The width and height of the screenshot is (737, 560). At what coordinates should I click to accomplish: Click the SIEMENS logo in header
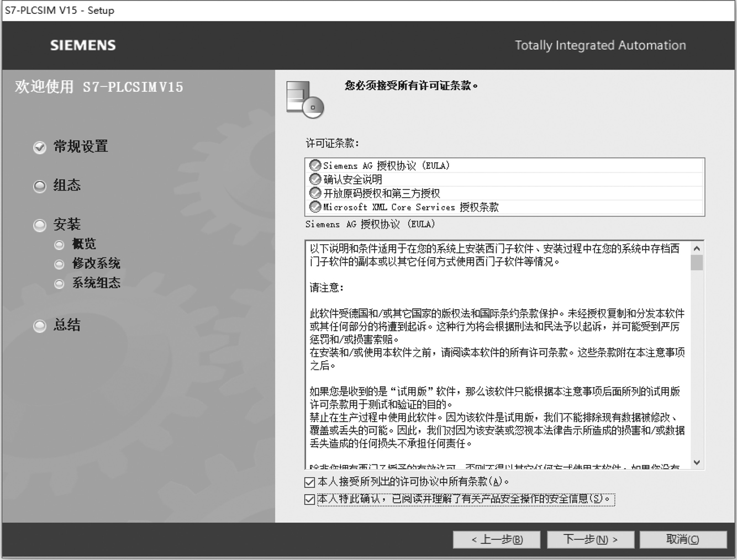point(83,45)
